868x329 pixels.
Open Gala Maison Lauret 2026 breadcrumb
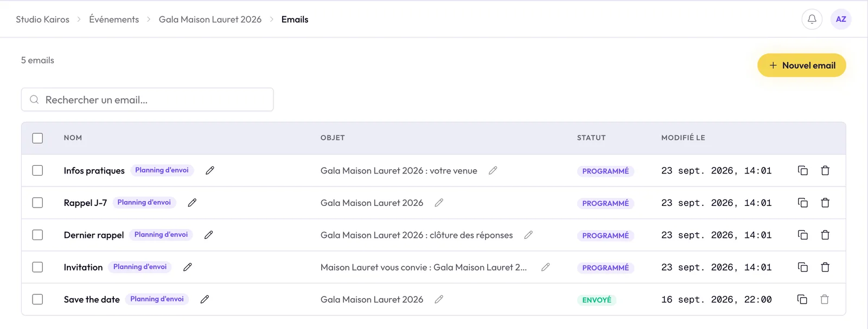click(x=210, y=20)
